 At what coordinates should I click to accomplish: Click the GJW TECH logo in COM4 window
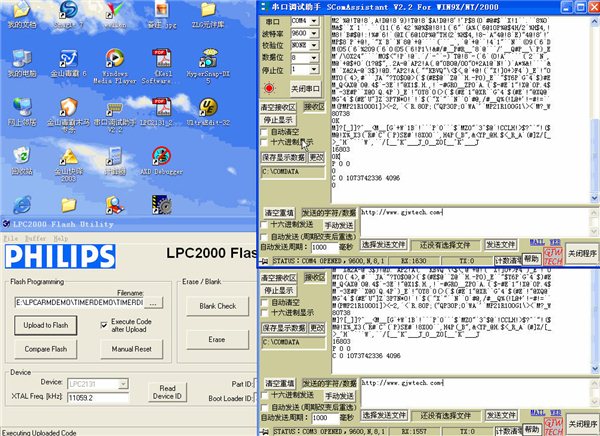553,257
